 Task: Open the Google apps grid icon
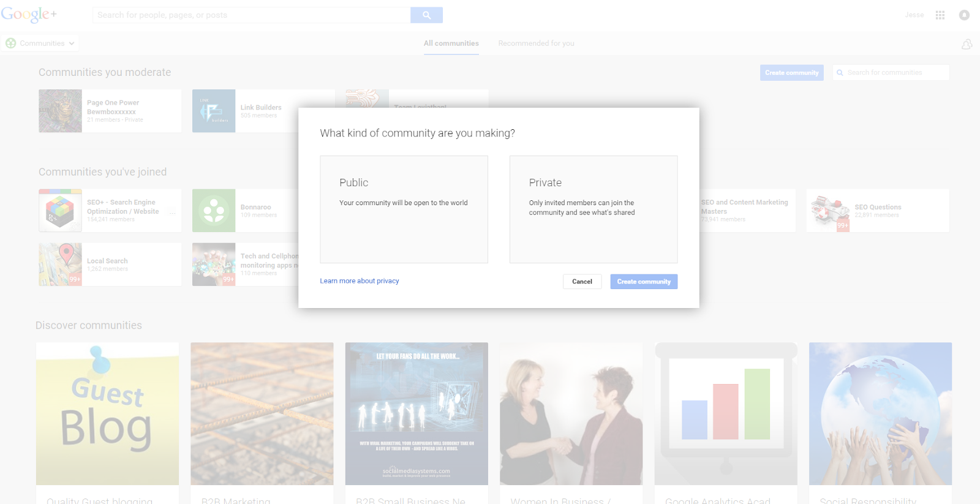[x=940, y=15]
